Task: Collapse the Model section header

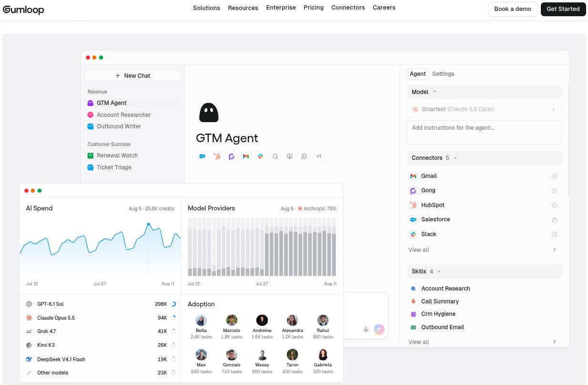Action: 485,92
